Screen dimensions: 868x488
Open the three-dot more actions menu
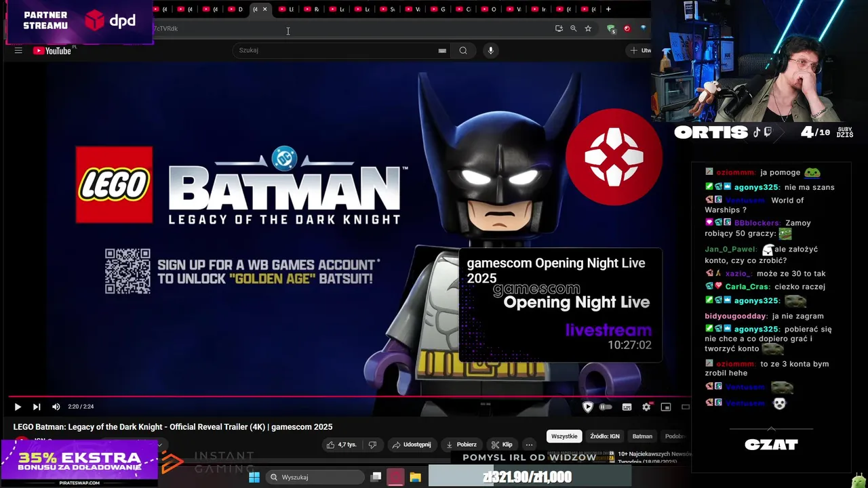pyautogui.click(x=530, y=445)
